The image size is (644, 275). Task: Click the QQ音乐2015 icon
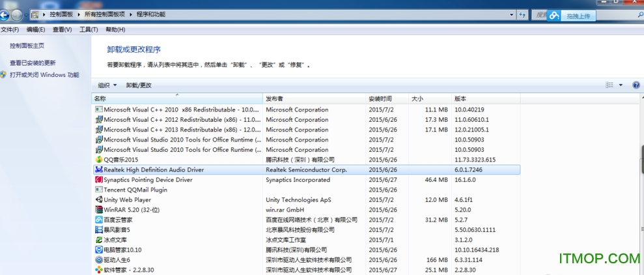click(98, 160)
